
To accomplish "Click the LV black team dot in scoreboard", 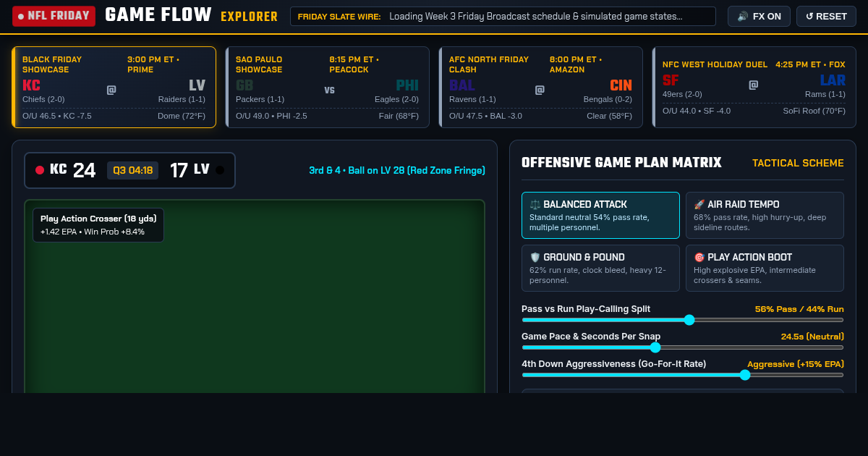I will 220,170.
